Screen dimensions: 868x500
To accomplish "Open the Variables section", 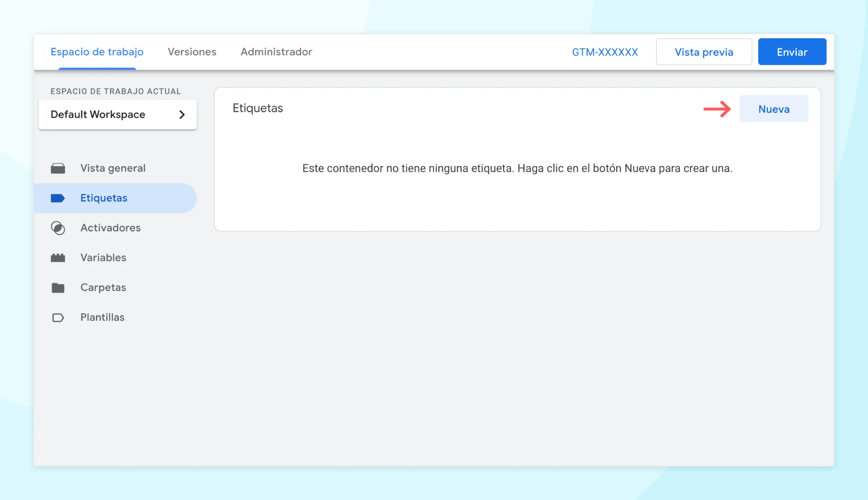I will 115,258.
